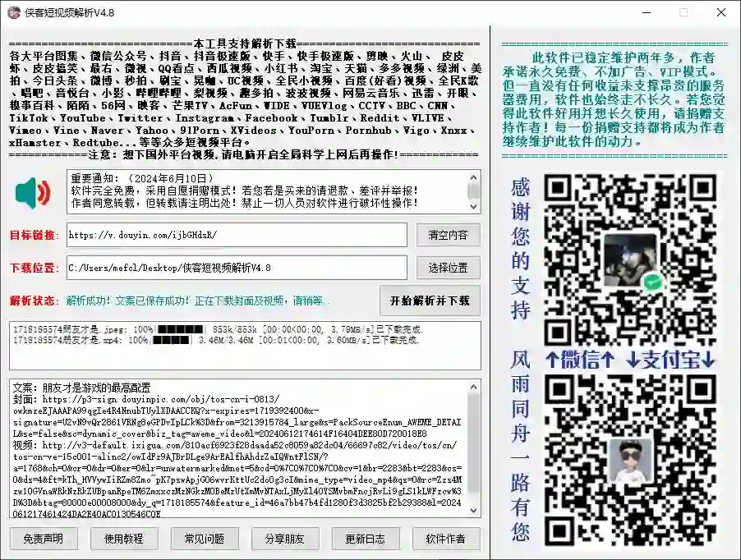Click the result box scrollbar thumb
This screenshot has width=741, height=560.
click(473, 444)
